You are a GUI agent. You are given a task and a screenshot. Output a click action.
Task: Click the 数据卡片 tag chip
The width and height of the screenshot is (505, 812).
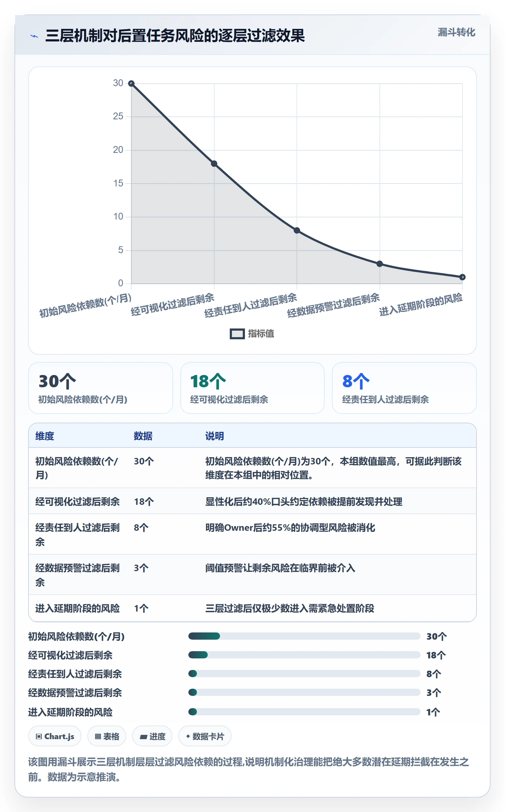tap(205, 736)
